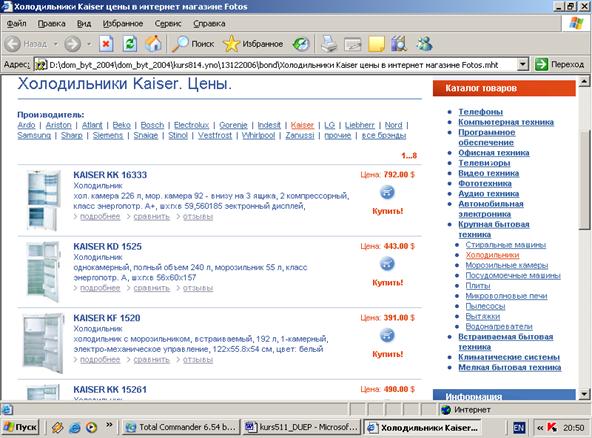The height and width of the screenshot is (438, 592).
Task: Click the History toolbar icon
Action: coord(301,44)
